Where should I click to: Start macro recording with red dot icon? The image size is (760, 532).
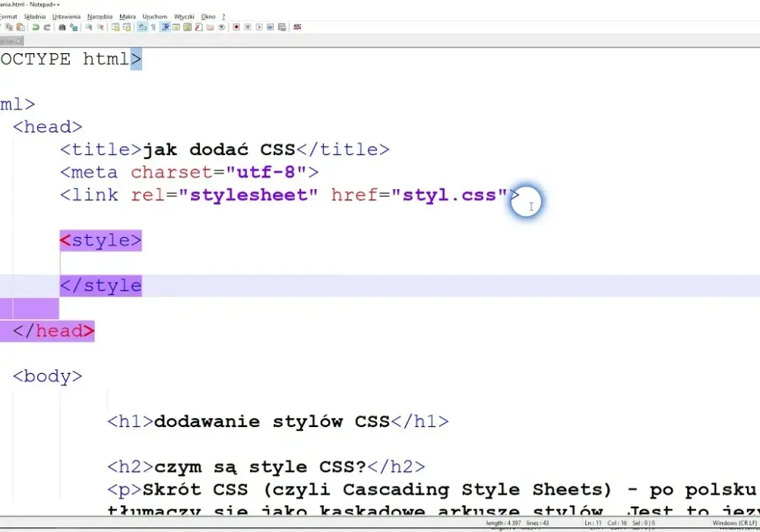coord(236,27)
